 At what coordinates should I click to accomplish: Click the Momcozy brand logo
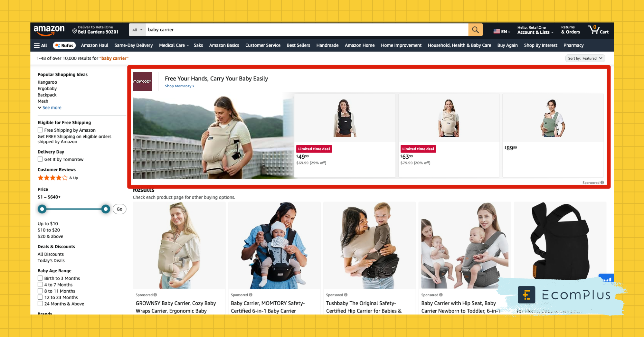[x=142, y=81]
